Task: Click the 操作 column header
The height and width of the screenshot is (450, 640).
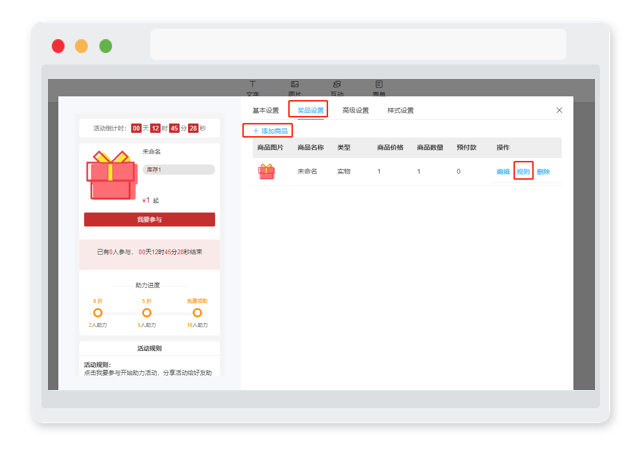Action: pyautogui.click(x=503, y=147)
